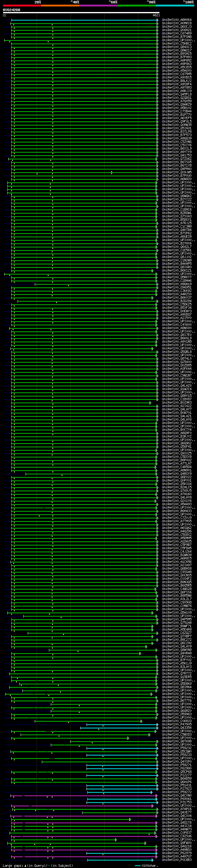This screenshot has width=197, height=868.
Task: Select hit UniRef100_B8LKJ2
Action: tap(177, 81)
